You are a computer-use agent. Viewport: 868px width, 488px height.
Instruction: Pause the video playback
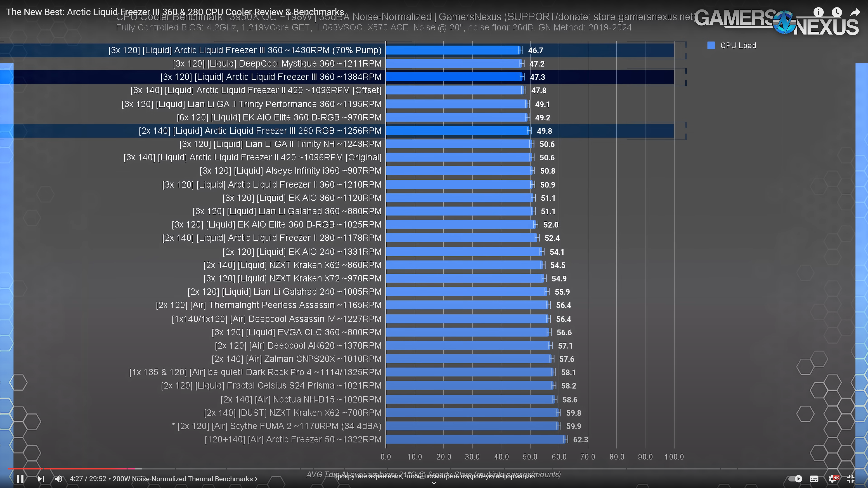tap(20, 479)
